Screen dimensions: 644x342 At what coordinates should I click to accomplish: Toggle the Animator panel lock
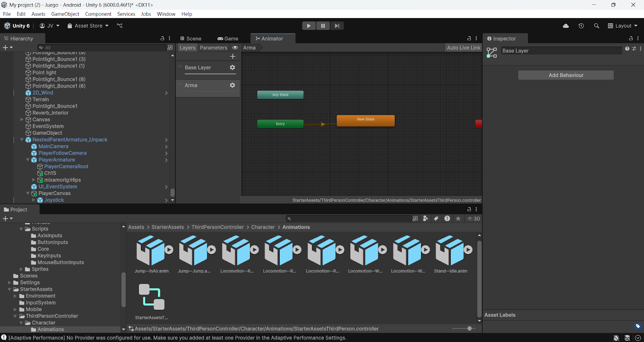pyautogui.click(x=469, y=39)
